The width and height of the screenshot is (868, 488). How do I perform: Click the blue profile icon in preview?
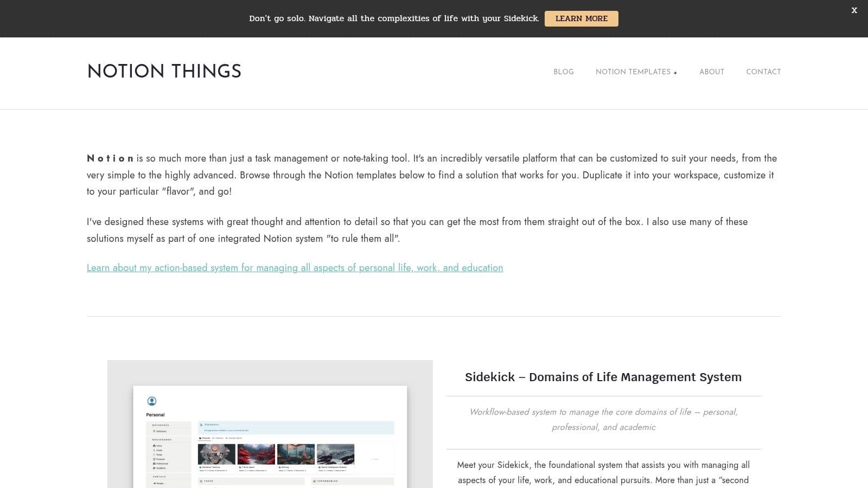point(152,401)
